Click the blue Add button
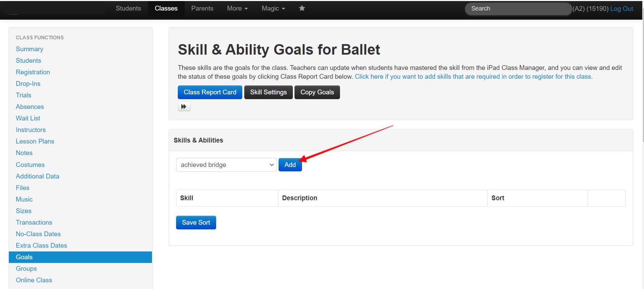644x289 pixels. click(x=290, y=165)
